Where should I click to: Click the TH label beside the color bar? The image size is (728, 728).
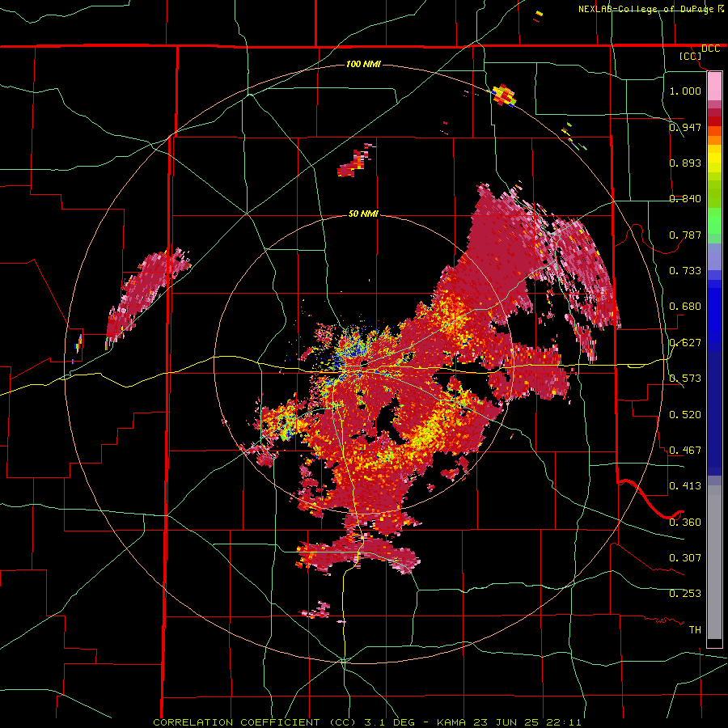coord(695,629)
